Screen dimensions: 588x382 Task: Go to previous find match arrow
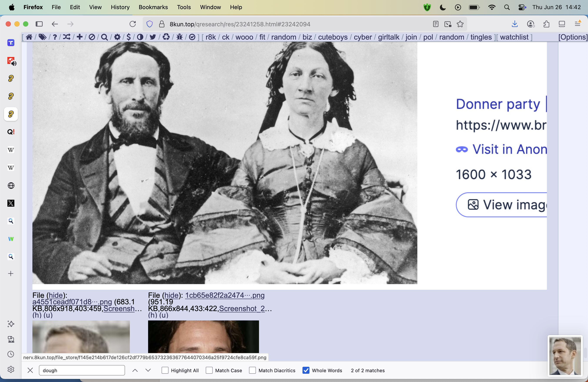[x=135, y=370]
